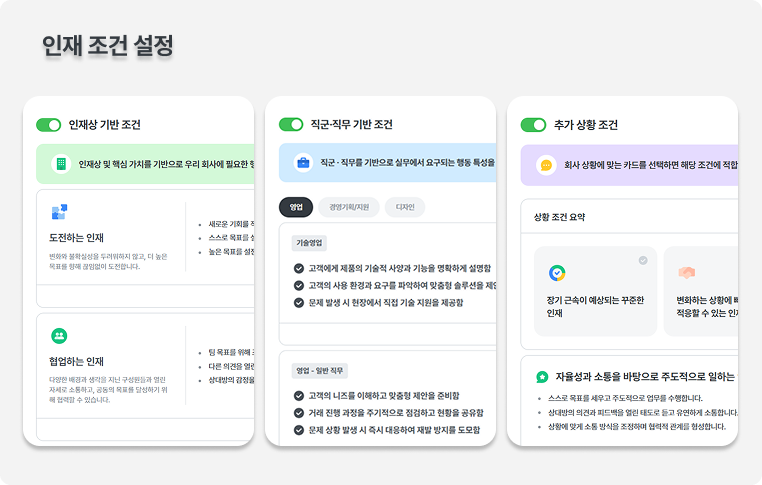The height and width of the screenshot is (485, 762).
Task: Open the 디자인 tab
Action: pos(405,207)
